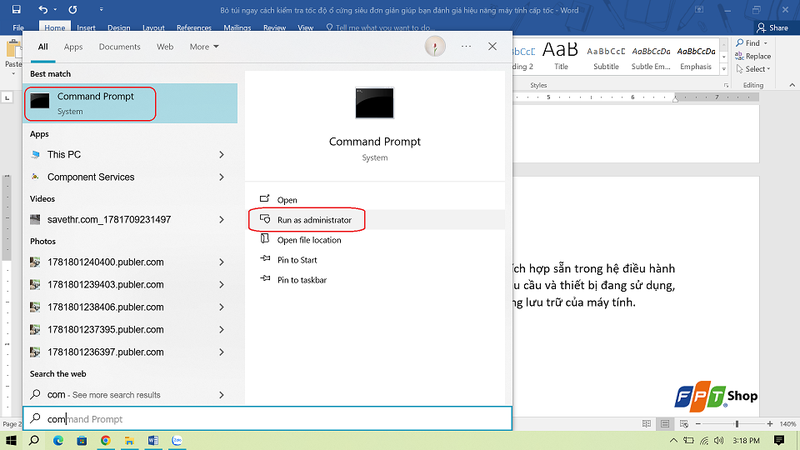This screenshot has width=800, height=450.
Task: Click the volume speaker tray icon
Action: click(x=719, y=440)
